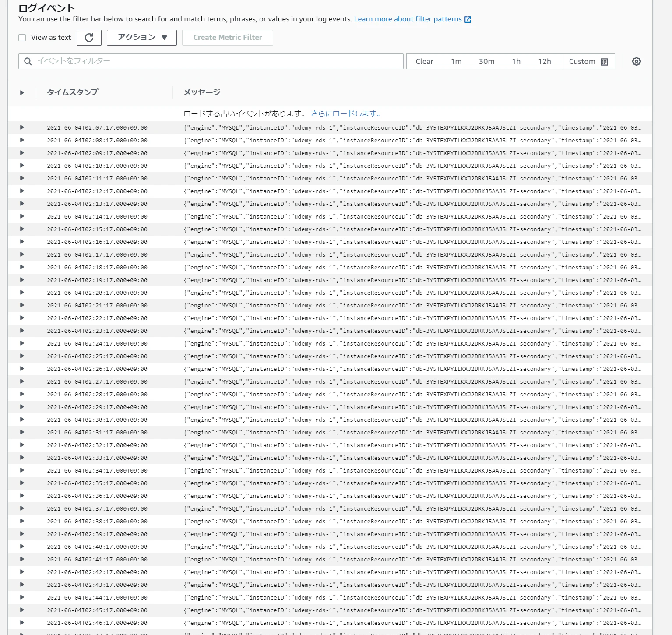Click the message text of the 02:44:17 row

pos(412,598)
